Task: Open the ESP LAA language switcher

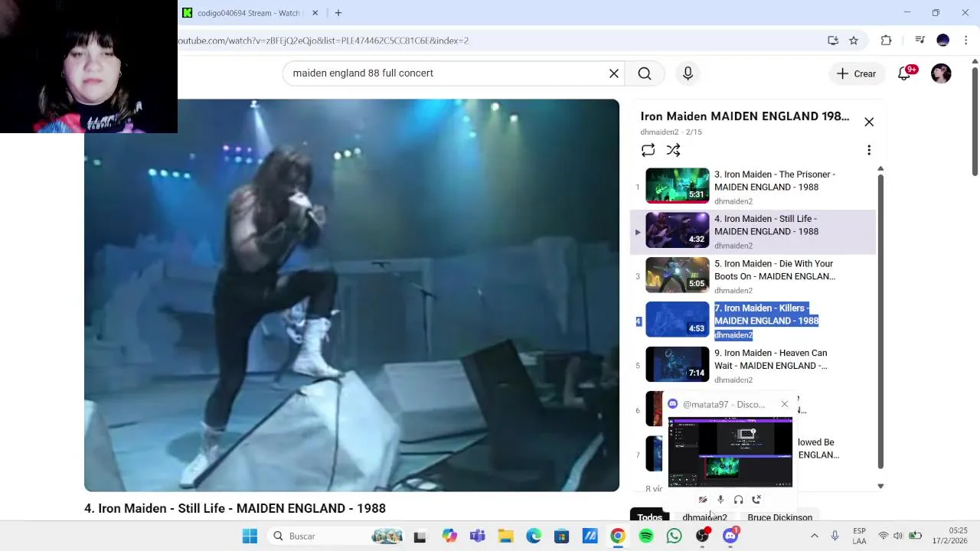Action: 860,536
